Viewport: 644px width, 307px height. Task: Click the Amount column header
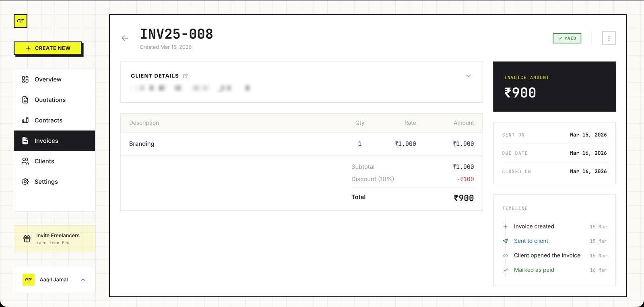pos(464,123)
